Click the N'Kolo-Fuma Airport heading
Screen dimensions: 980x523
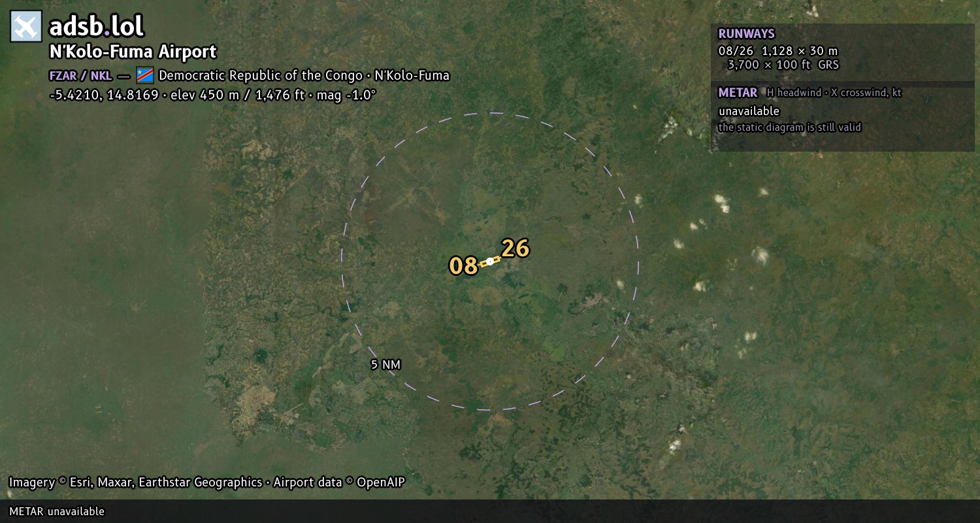(133, 52)
